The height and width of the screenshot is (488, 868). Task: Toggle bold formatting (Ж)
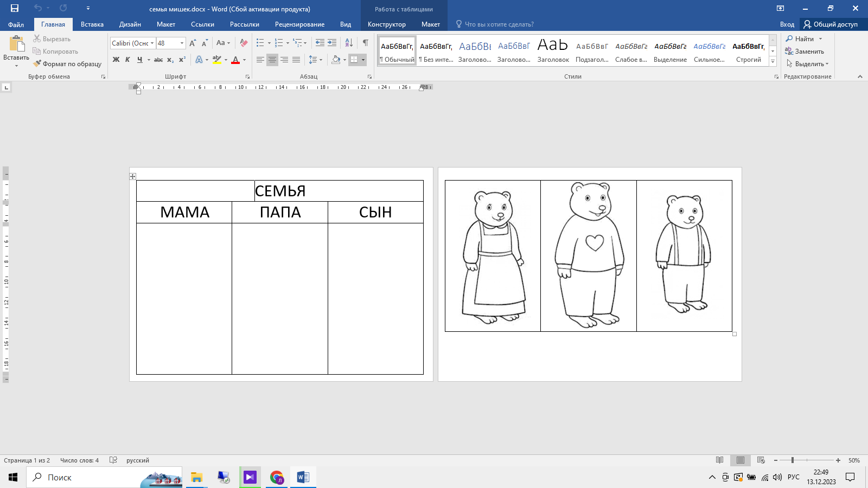(116, 60)
